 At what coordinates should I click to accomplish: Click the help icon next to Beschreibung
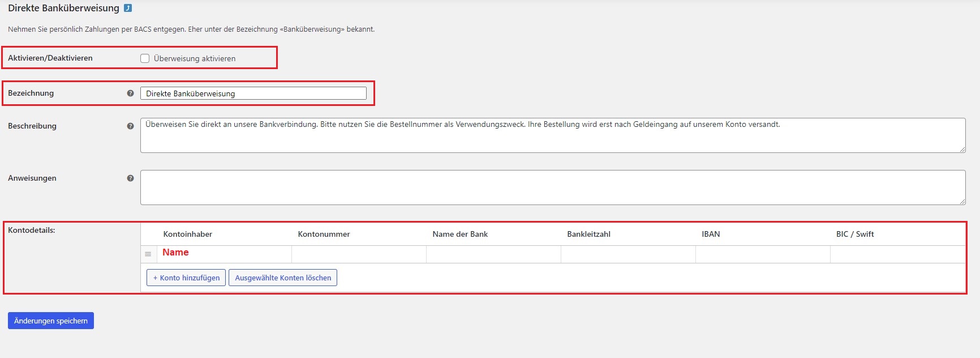click(x=130, y=126)
